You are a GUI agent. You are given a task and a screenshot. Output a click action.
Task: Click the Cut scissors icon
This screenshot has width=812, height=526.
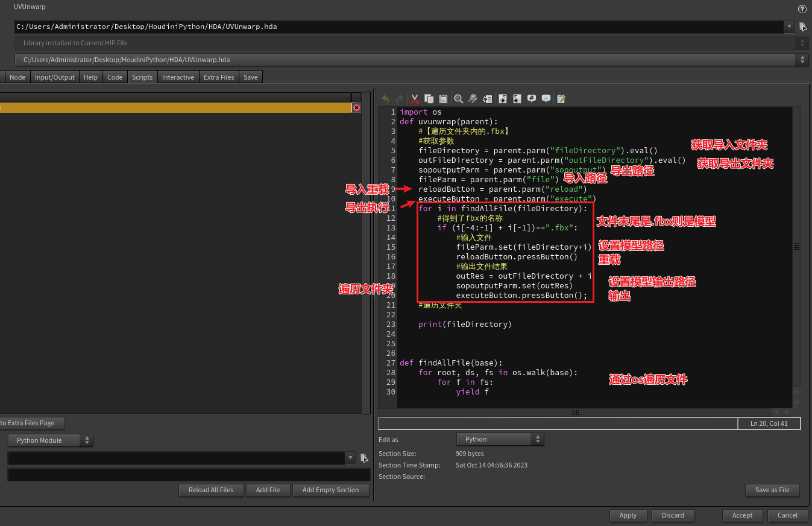coord(415,99)
